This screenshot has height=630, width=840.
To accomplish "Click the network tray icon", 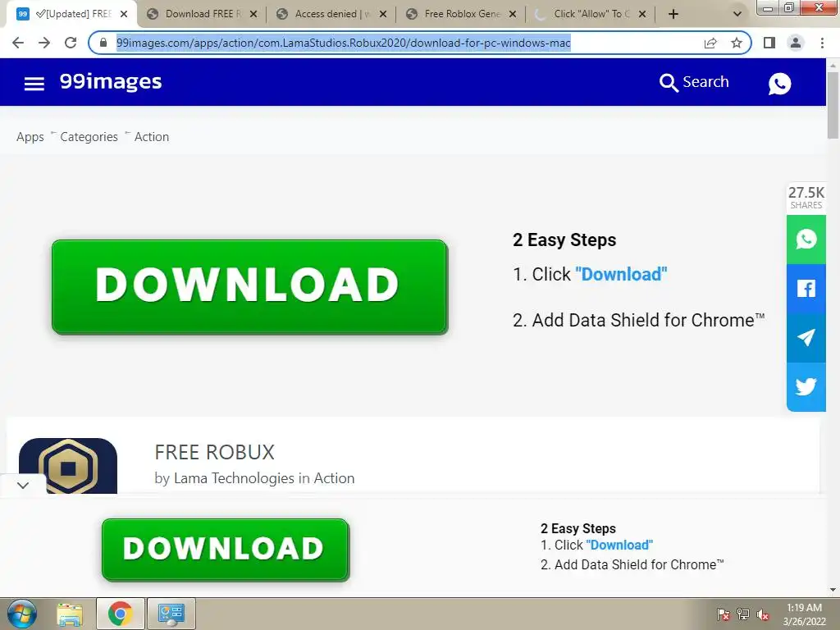I will pyautogui.click(x=743, y=614).
